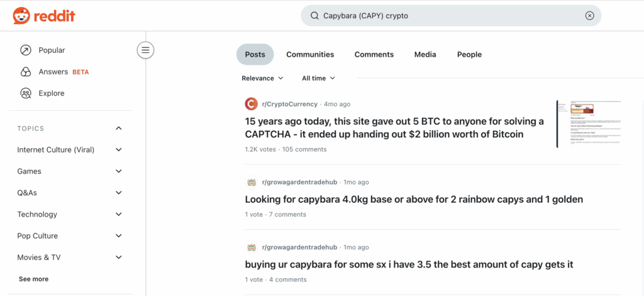The image size is (644, 296).
Task: Open the Answers BETA icon
Action: point(26,72)
